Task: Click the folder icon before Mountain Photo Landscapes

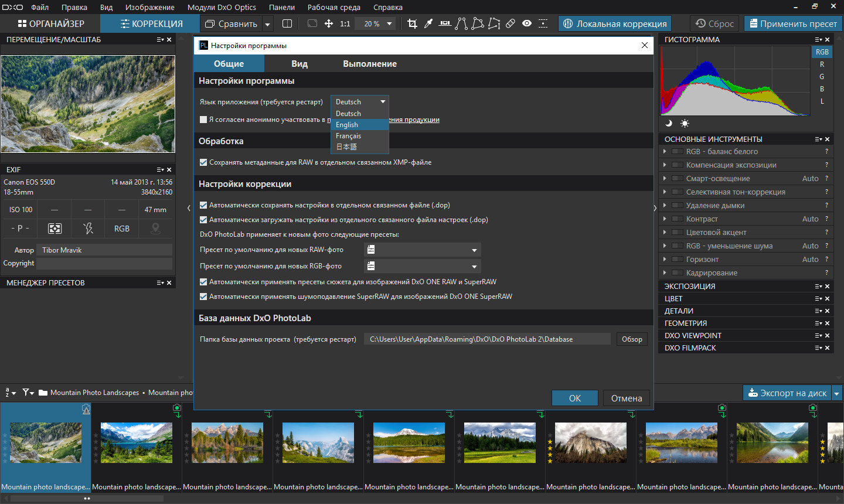Action: pos(43,393)
